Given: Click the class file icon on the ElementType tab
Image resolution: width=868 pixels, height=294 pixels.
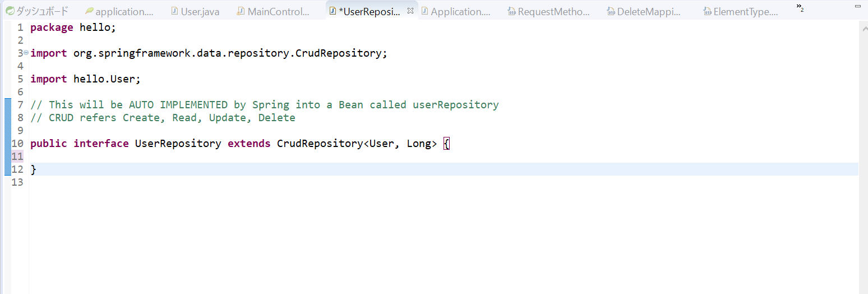Looking at the screenshot, I should click(x=707, y=11).
